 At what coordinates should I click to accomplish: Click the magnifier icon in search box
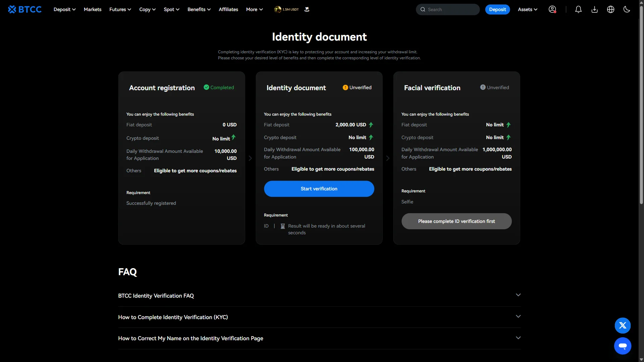click(423, 9)
